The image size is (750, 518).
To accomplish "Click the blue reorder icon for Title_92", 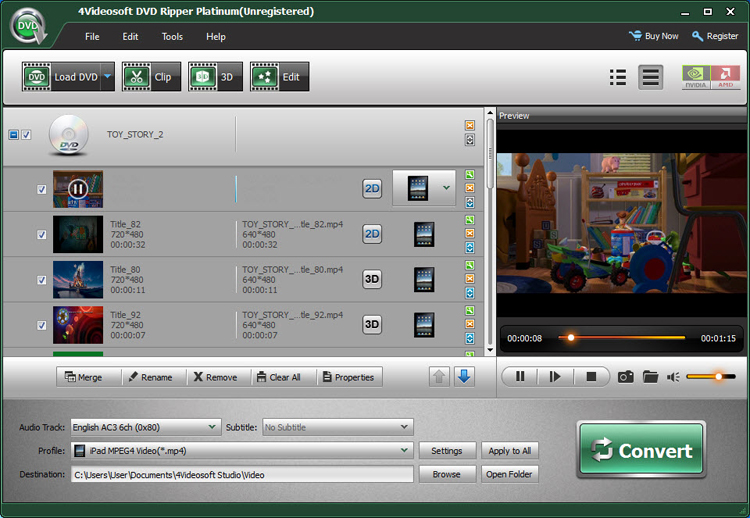I will coord(470,338).
